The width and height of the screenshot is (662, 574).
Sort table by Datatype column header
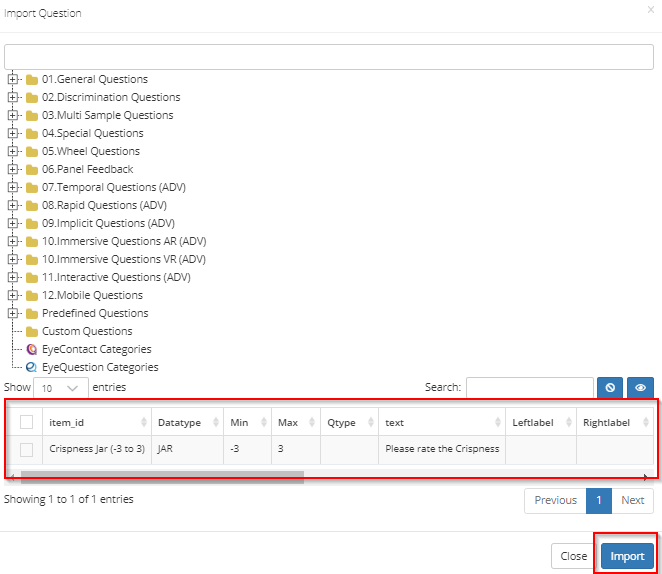point(185,422)
